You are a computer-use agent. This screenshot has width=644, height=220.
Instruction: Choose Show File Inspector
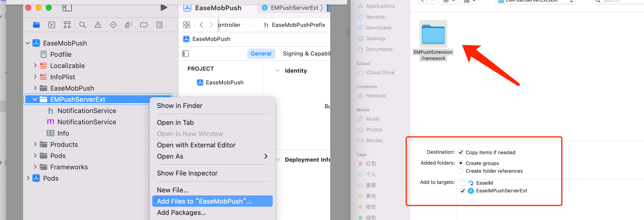(x=187, y=173)
